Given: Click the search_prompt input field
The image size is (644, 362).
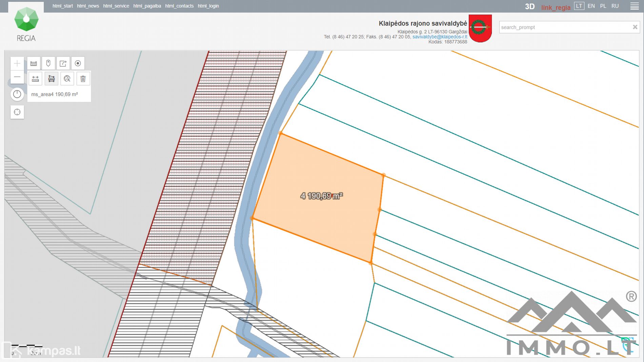Looking at the screenshot, I should click(564, 27).
